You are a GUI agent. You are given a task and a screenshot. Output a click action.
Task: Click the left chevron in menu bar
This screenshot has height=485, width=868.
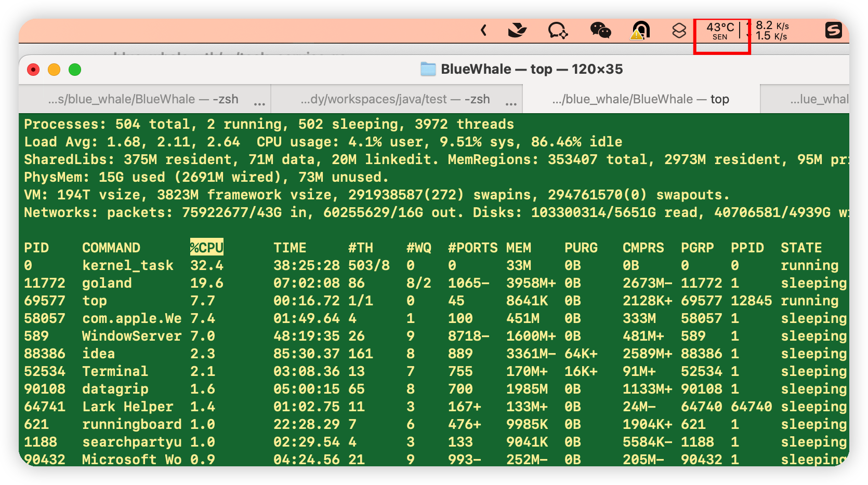pos(483,31)
